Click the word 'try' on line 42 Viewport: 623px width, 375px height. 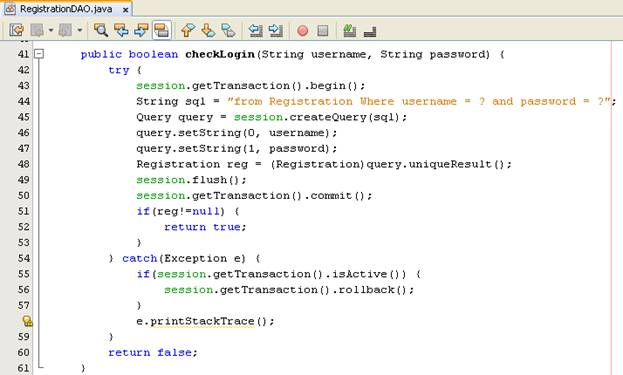tap(119, 70)
